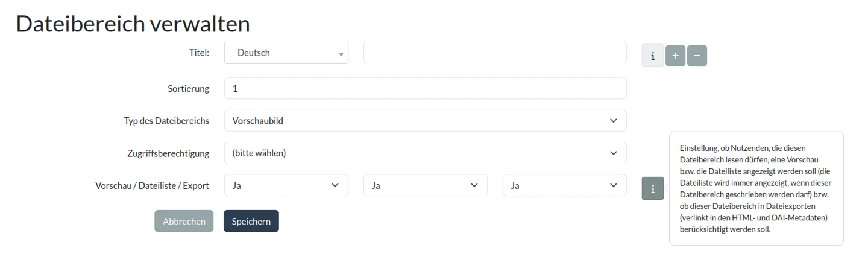Open the first Ja dropdown for Vorschau

(x=286, y=185)
